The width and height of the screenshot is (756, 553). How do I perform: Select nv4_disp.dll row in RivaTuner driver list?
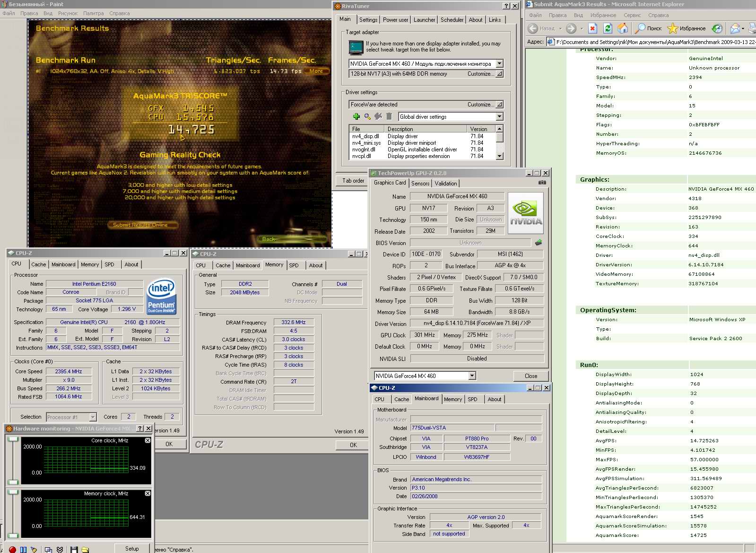(x=422, y=136)
